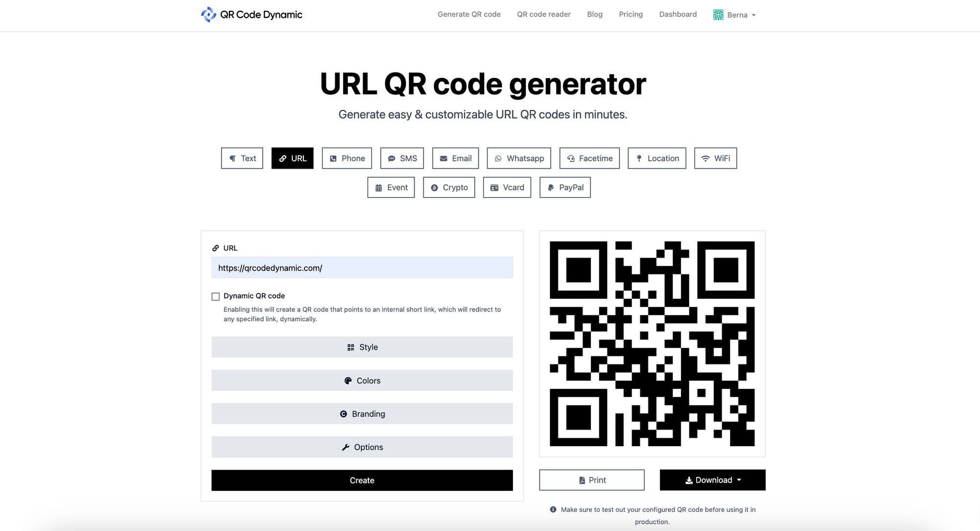Open Generate QR code in navigation
The image size is (980, 531).
click(469, 14)
